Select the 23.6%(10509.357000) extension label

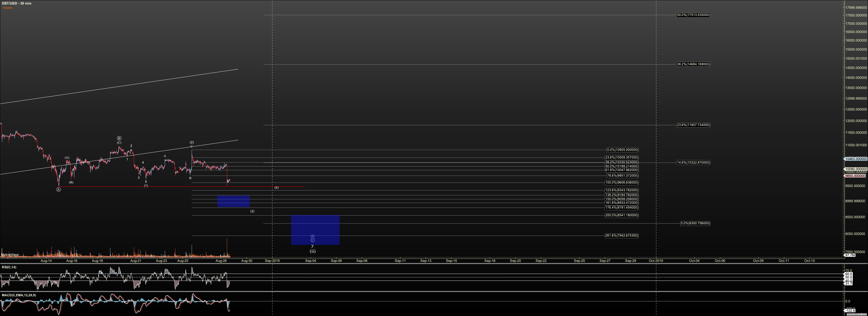pyautogui.click(x=621, y=158)
